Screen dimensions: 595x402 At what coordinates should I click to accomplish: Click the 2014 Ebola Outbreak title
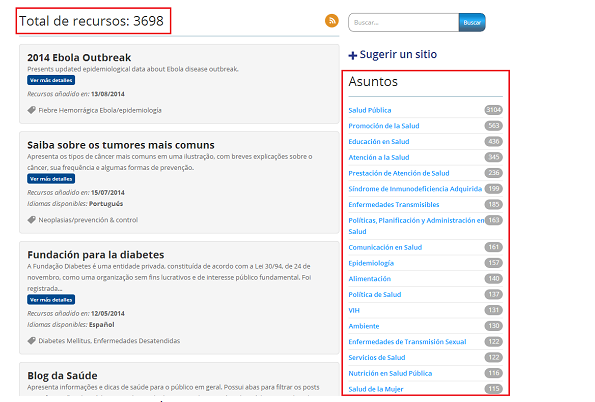(79, 58)
